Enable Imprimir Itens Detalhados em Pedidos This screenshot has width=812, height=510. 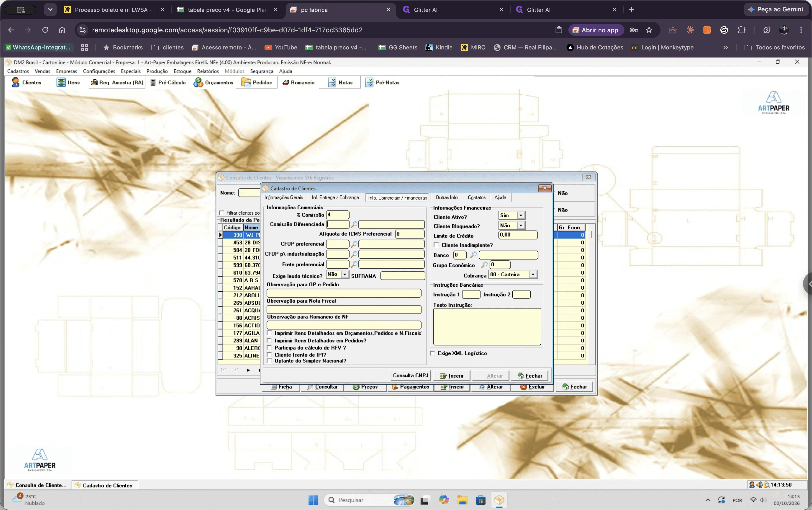pos(269,340)
